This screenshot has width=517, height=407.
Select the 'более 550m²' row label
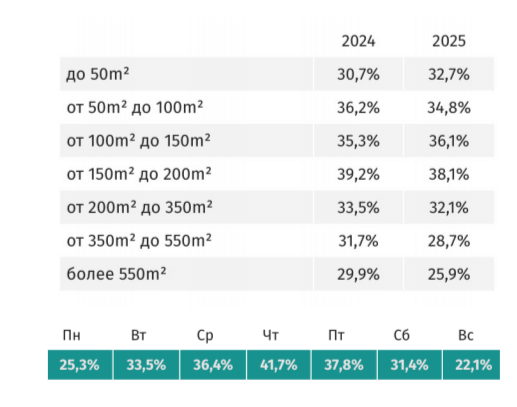(x=116, y=274)
